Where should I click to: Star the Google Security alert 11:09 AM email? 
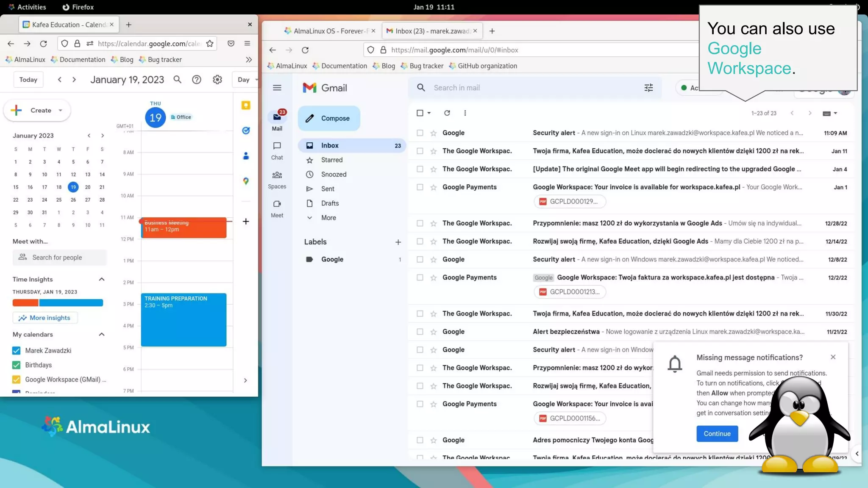tap(434, 133)
